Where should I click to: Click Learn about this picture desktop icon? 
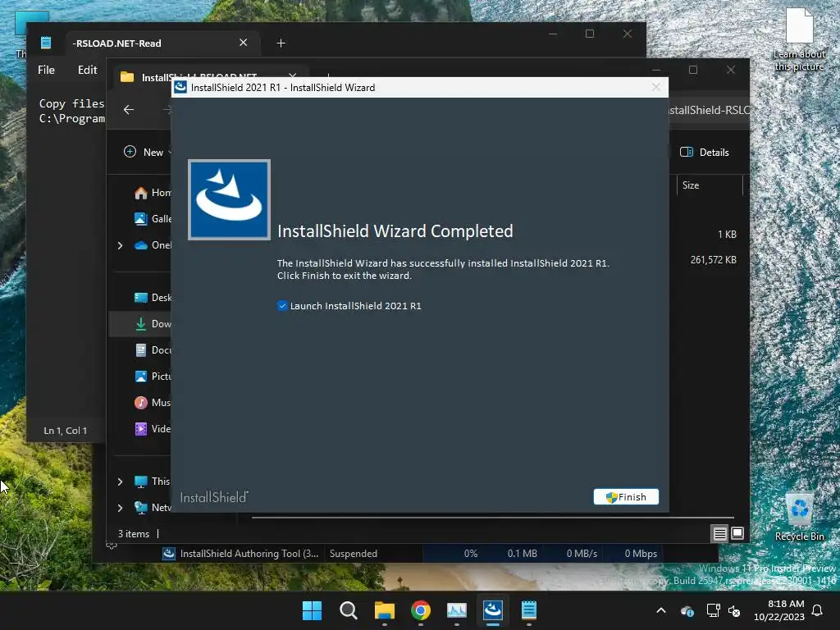(799, 40)
